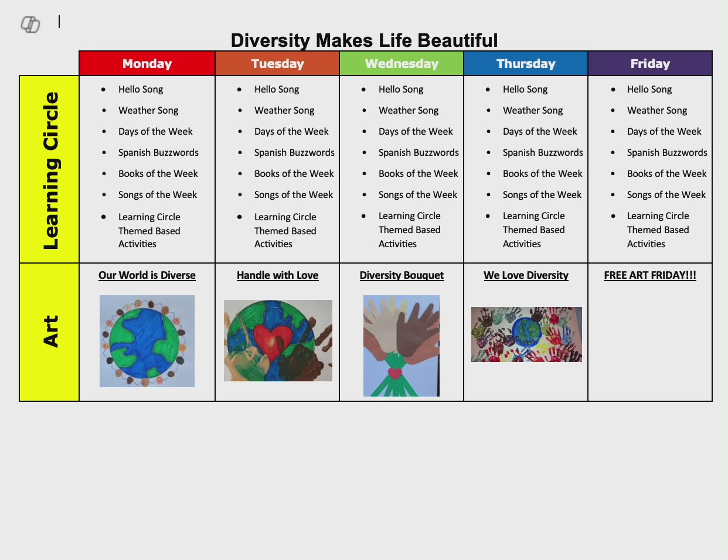Viewport: 728px width, 560px height.
Task: Select the heart on globe painting image
Action: click(278, 340)
